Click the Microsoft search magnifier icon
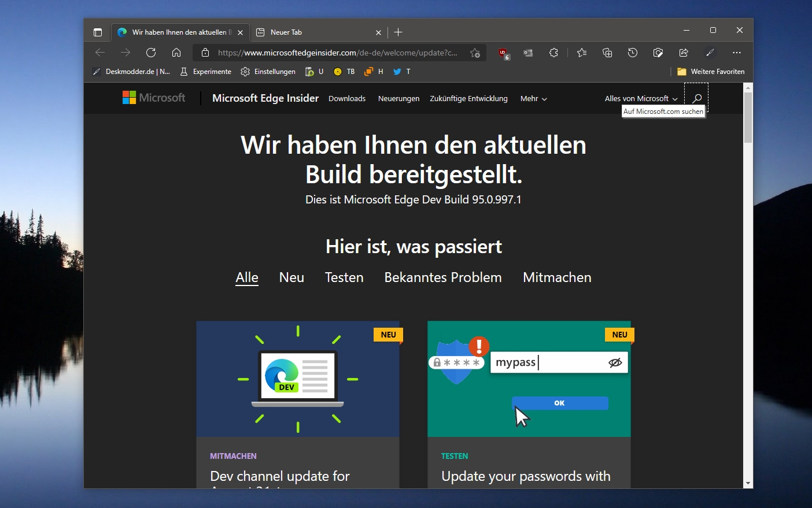 696,98
